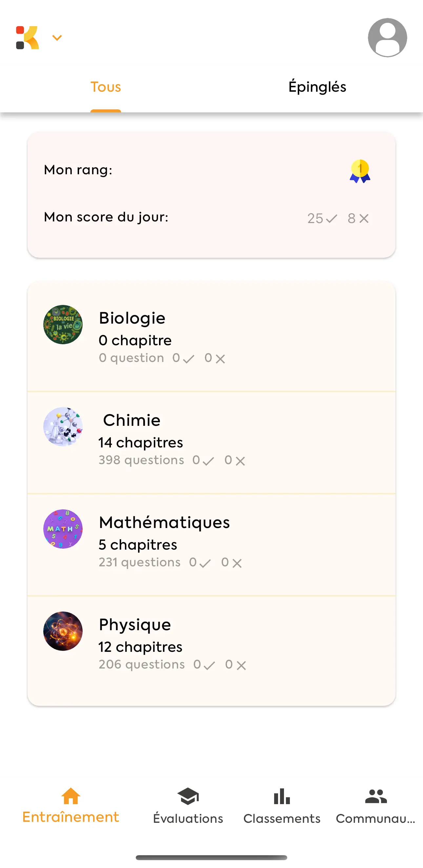
Task: Tap the system home indicator bar
Action: 211,858
